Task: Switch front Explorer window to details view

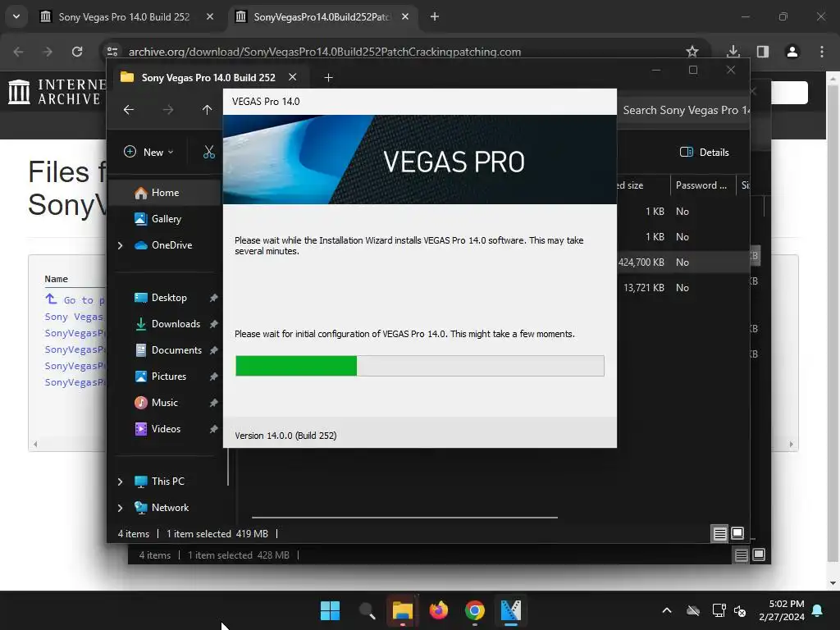Action: 719,533
